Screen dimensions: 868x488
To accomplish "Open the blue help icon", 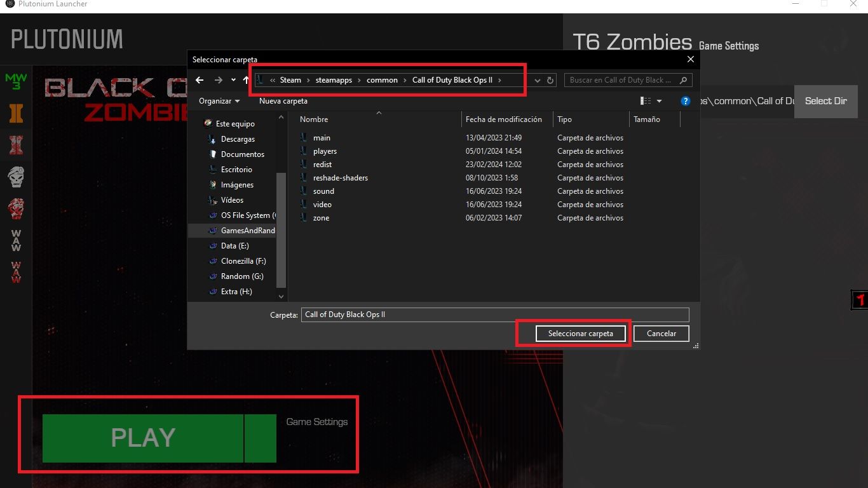I will pos(685,101).
